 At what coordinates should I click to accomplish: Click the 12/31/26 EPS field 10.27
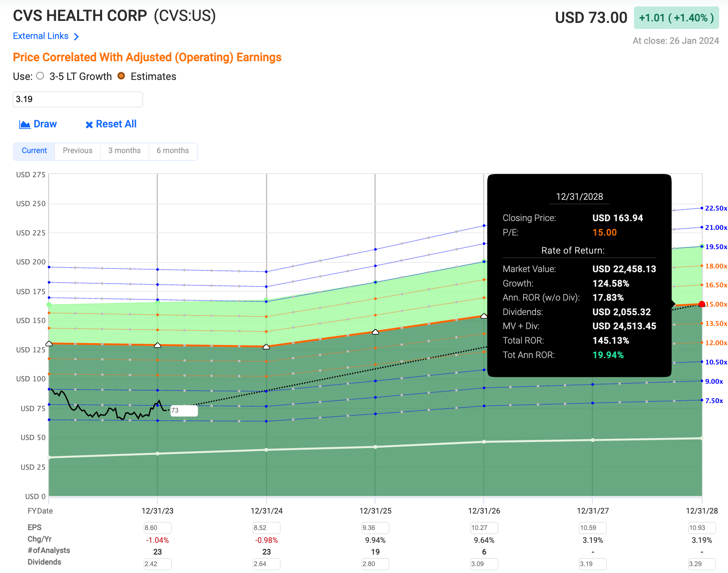click(484, 528)
